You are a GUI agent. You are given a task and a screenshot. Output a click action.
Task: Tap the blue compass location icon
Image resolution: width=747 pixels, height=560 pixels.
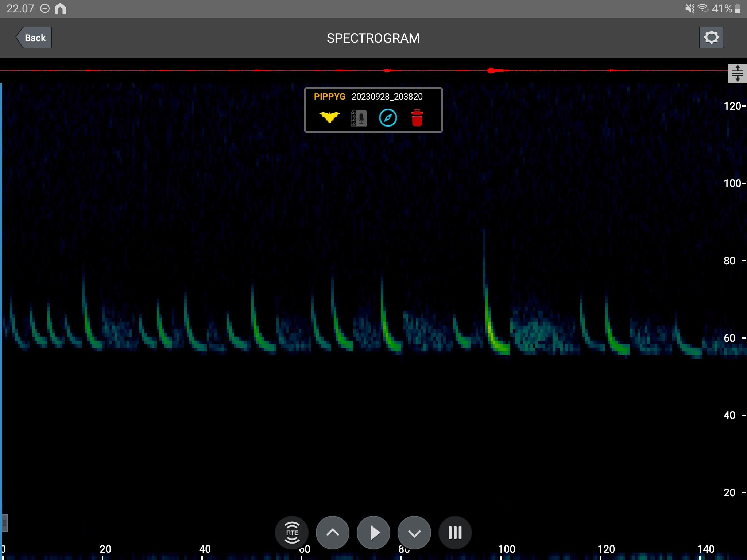[388, 118]
